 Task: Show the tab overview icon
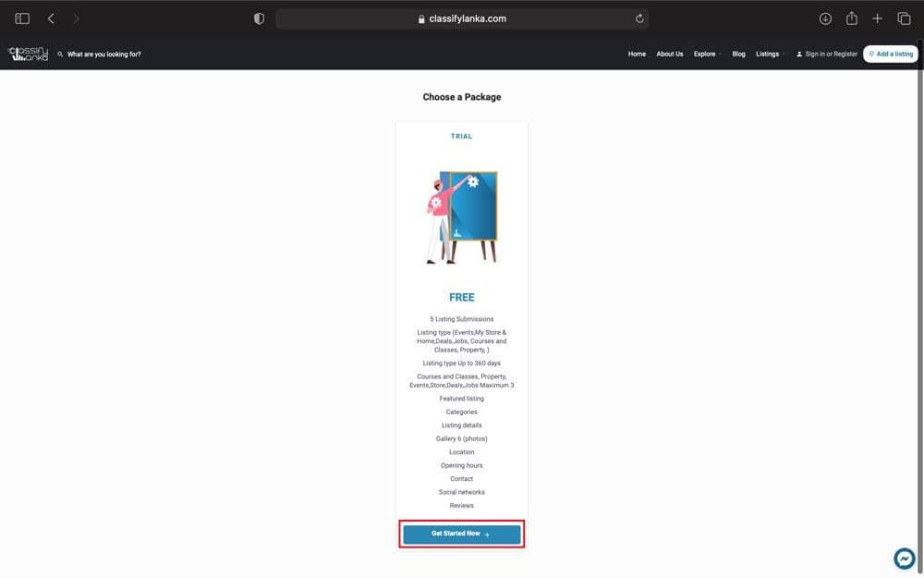[x=904, y=18]
